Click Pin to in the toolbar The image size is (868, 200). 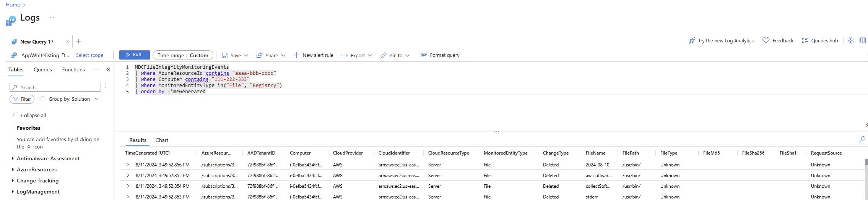click(x=391, y=55)
